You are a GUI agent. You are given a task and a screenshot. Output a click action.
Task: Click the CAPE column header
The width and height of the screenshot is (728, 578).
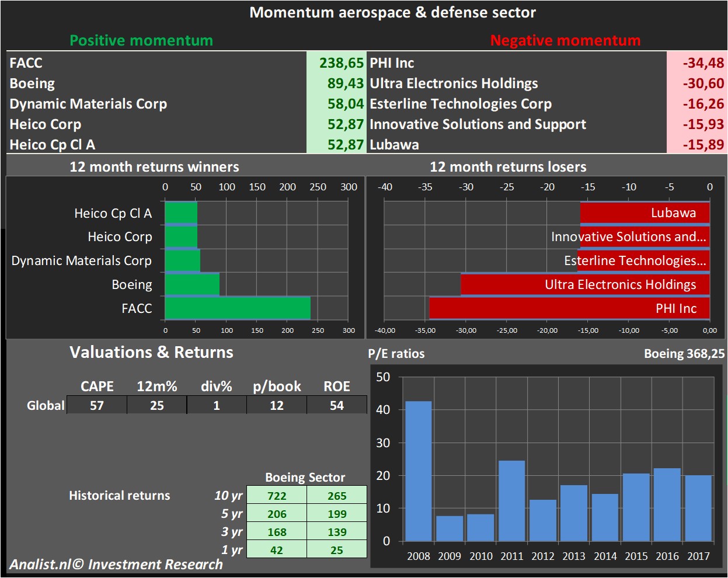97,387
